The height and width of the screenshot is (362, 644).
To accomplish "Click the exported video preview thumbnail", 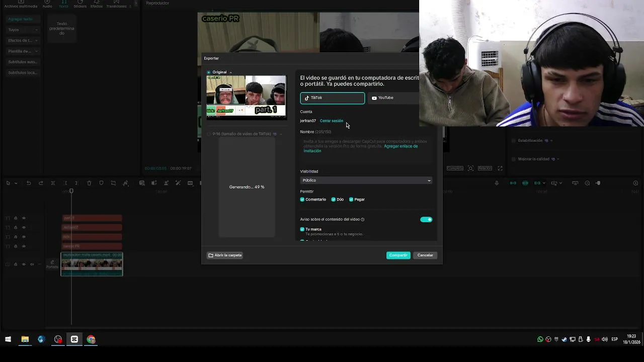I will [247, 98].
